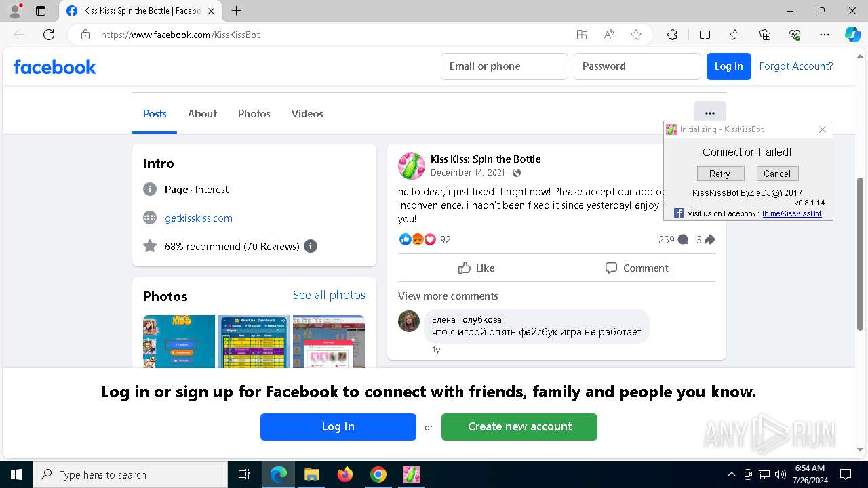Open the dashboard photo thumbnail
The image size is (868, 488).
pyautogui.click(x=254, y=342)
